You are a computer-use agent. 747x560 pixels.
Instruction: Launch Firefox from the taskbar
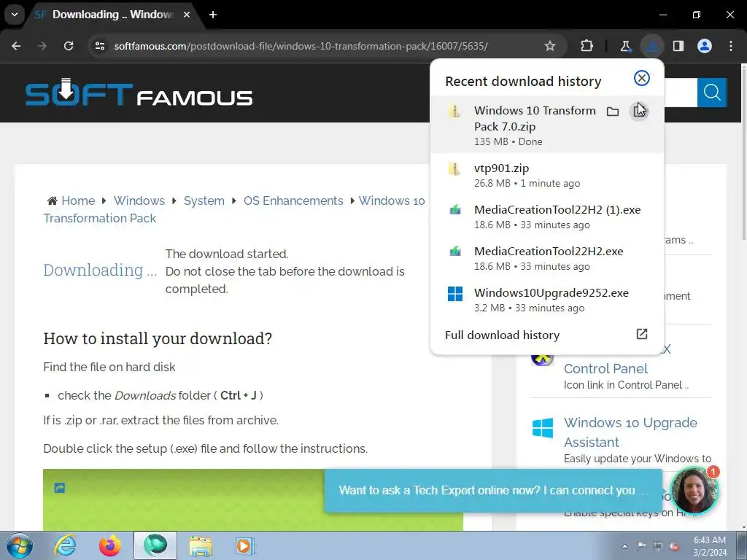coord(110,545)
